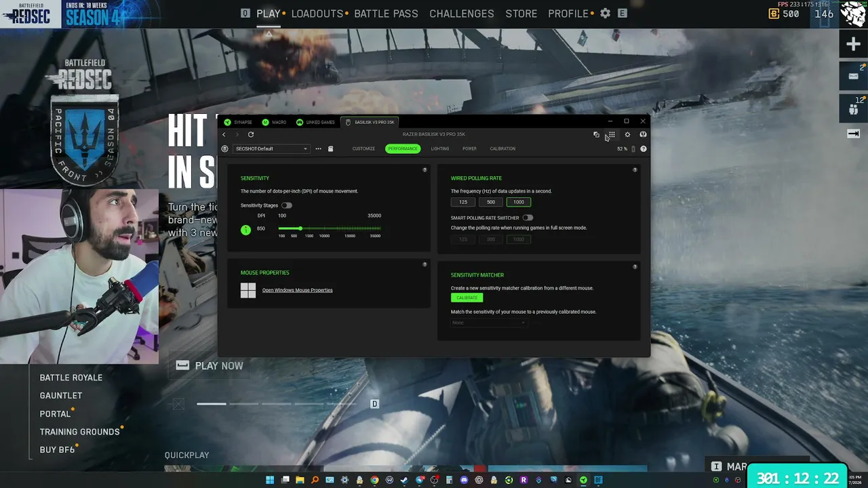Refresh the Razer Synapse device page
The image size is (868, 488).
point(251,134)
